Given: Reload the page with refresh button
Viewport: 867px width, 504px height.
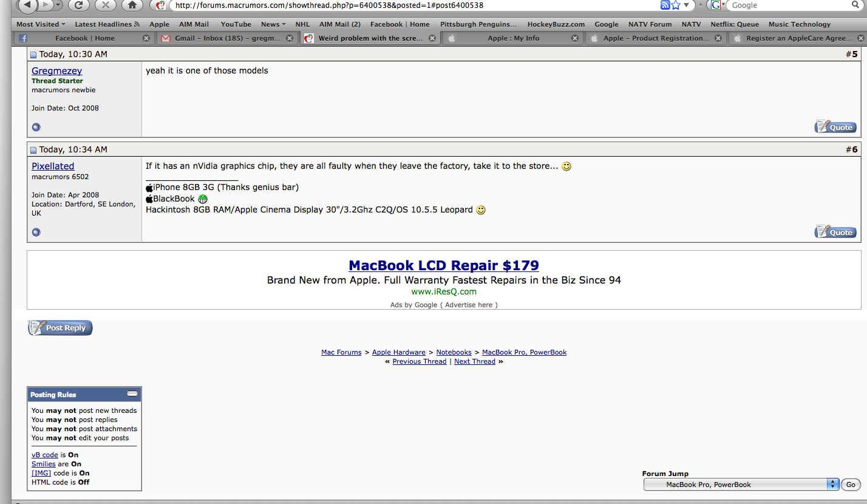Looking at the screenshot, I should tap(78, 5).
